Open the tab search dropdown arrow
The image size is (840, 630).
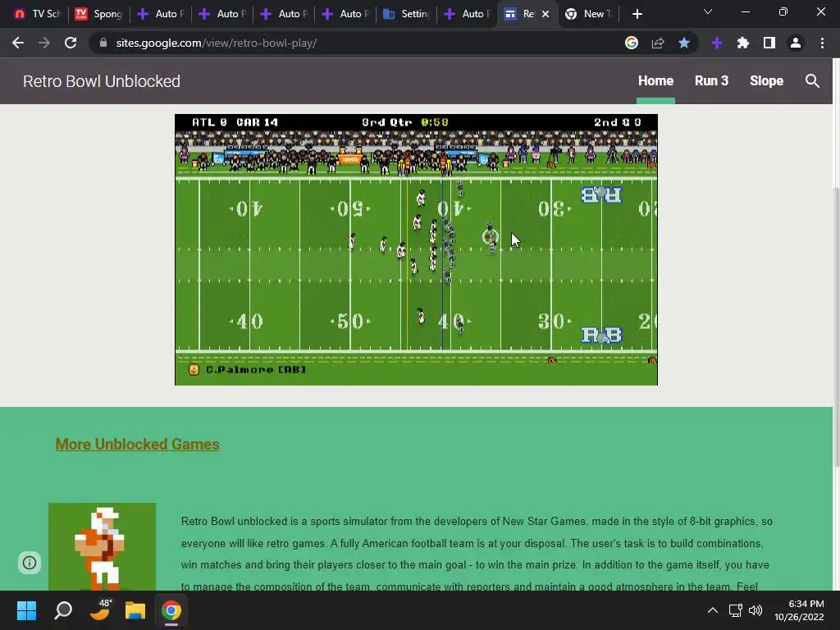[708, 11]
